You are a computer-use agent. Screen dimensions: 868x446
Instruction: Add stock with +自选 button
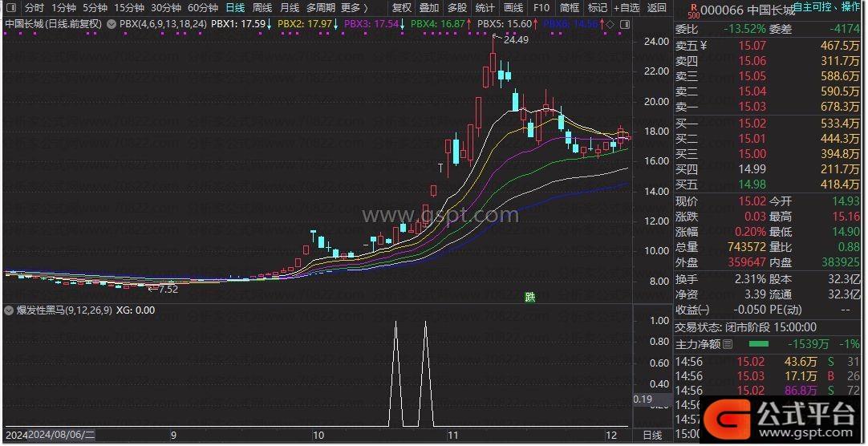627,8
